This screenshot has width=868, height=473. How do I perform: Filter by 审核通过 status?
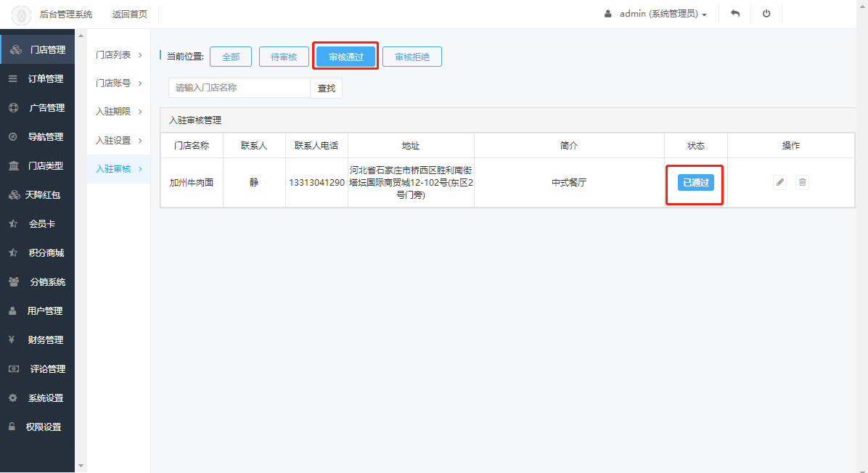coord(346,57)
